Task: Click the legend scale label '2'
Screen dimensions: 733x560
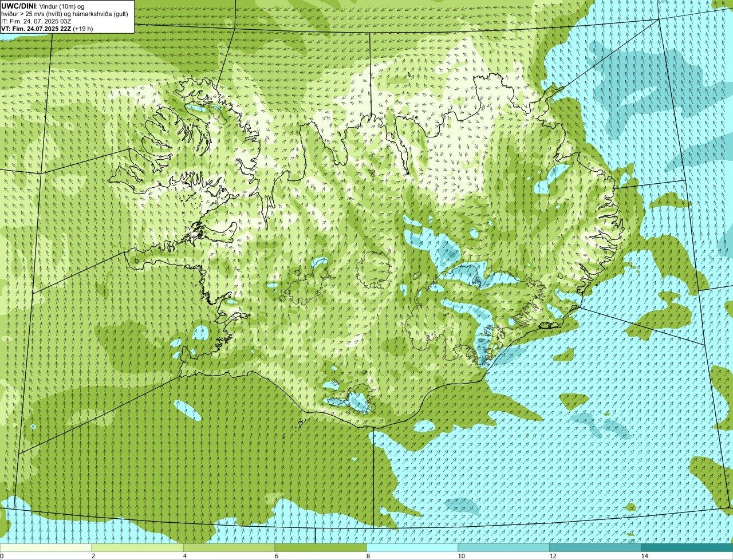Action: 93,556
